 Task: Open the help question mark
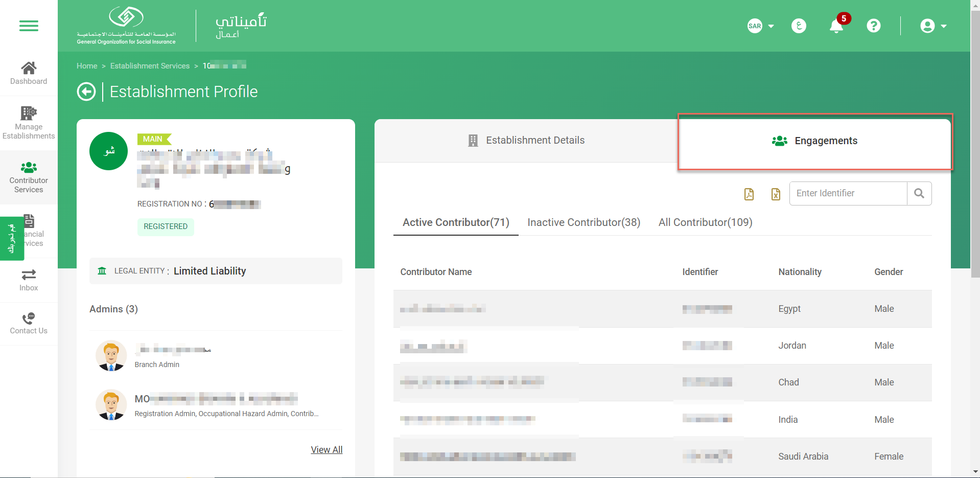tap(873, 26)
